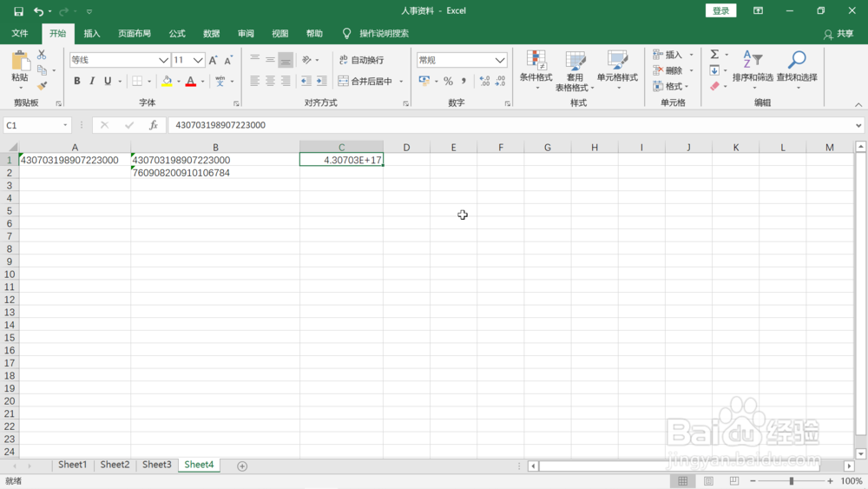Collapse the ribbon with chevron

858,104
